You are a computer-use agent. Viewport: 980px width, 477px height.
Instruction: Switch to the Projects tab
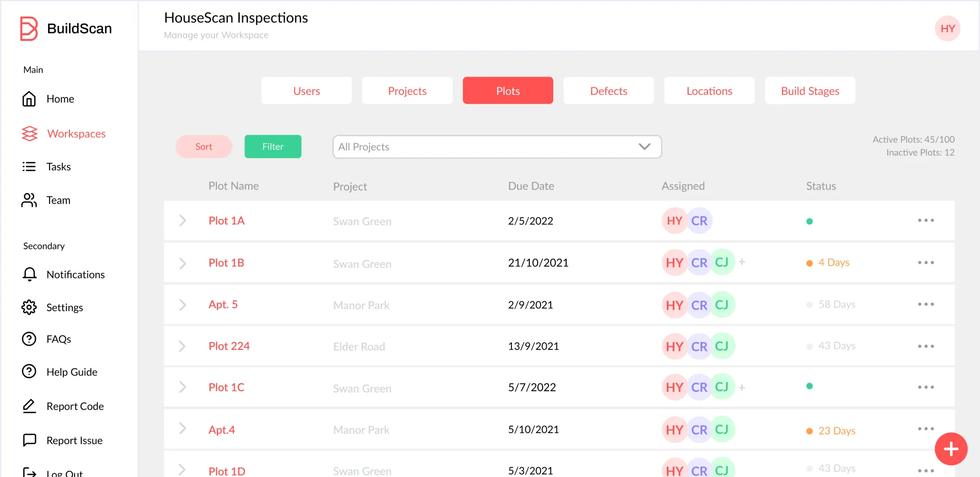(407, 91)
